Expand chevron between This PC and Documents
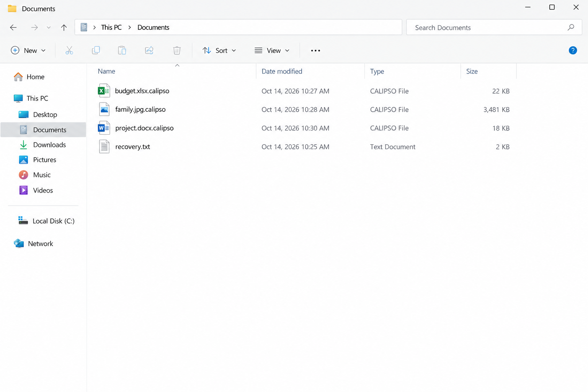The width and height of the screenshot is (588, 392). [x=130, y=28]
